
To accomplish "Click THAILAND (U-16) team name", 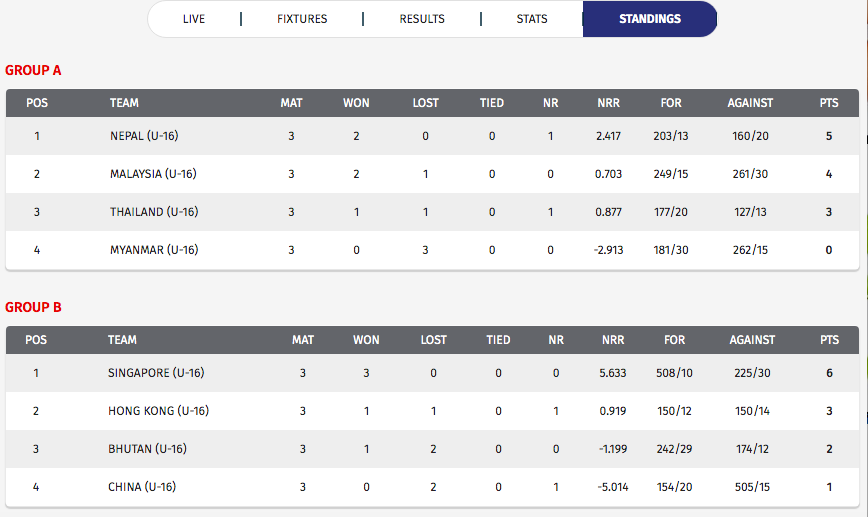I will click(154, 212).
